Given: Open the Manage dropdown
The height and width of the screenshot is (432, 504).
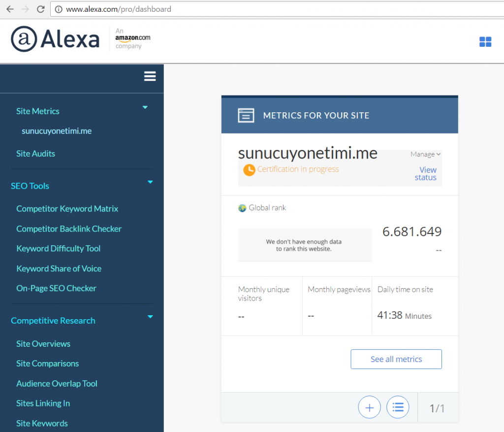Looking at the screenshot, I should coord(425,154).
